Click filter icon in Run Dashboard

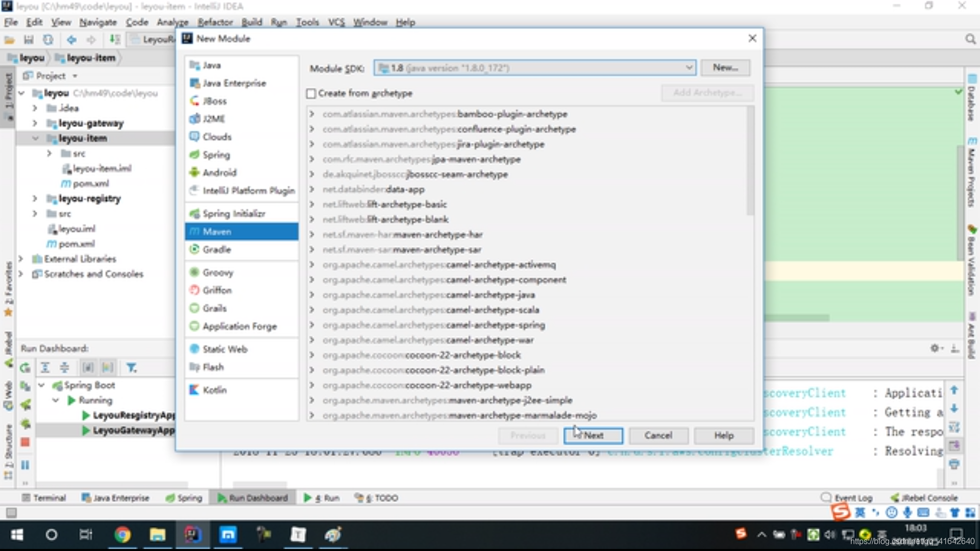pos(131,367)
